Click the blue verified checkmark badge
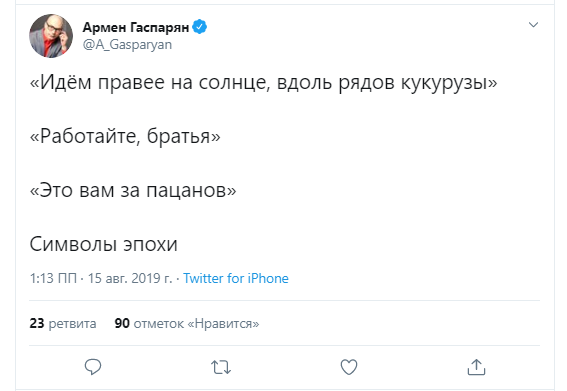The image size is (567, 391). click(x=199, y=27)
